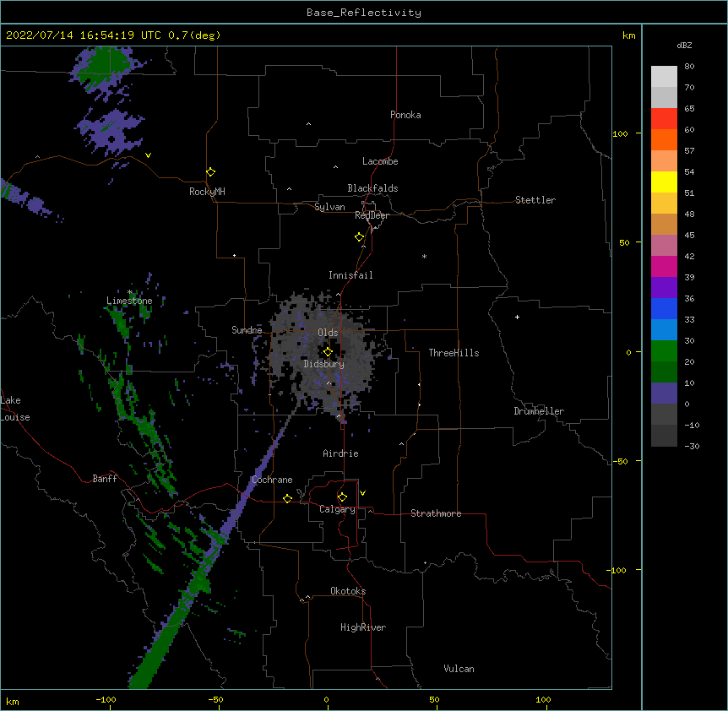Click the Drumheller city label
This screenshot has width=728, height=711.
[539, 411]
